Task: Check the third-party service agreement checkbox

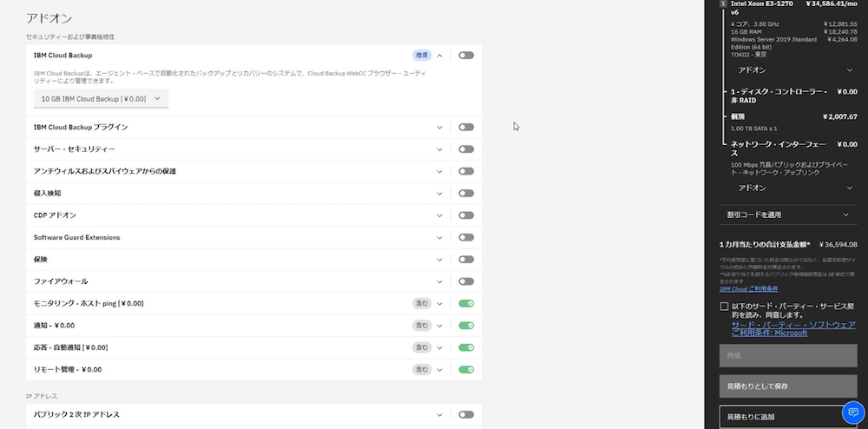Action: coord(724,307)
